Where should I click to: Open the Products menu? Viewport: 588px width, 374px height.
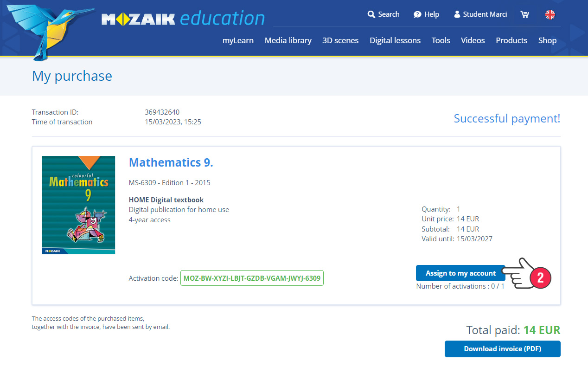511,40
